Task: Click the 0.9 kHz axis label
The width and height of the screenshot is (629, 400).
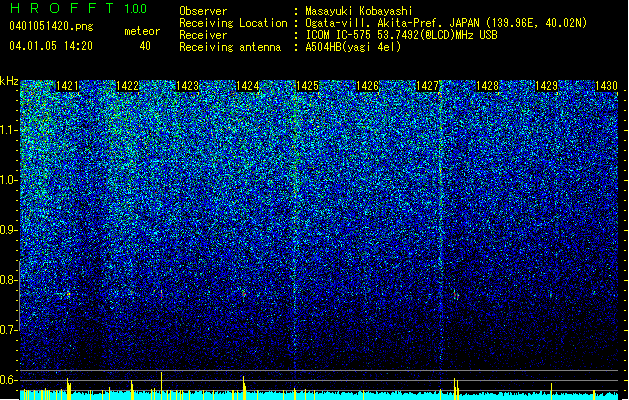Action: click(8, 230)
